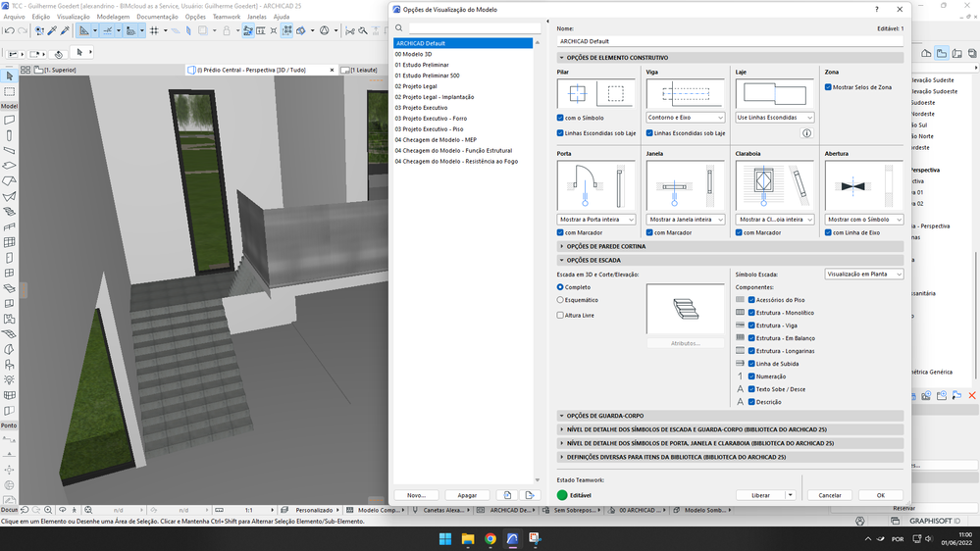
Task: Select the Wall tool in the toolbox
Action: 9,121
